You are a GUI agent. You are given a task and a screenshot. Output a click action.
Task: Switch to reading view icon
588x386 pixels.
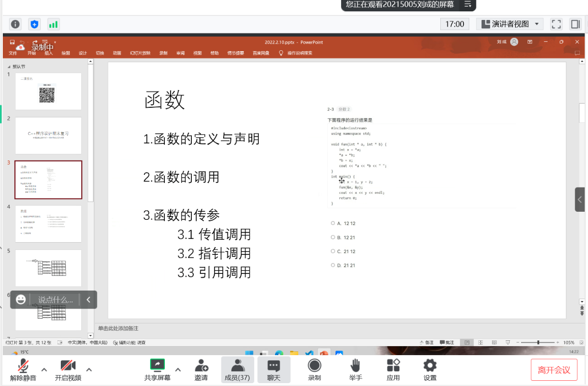(494, 342)
